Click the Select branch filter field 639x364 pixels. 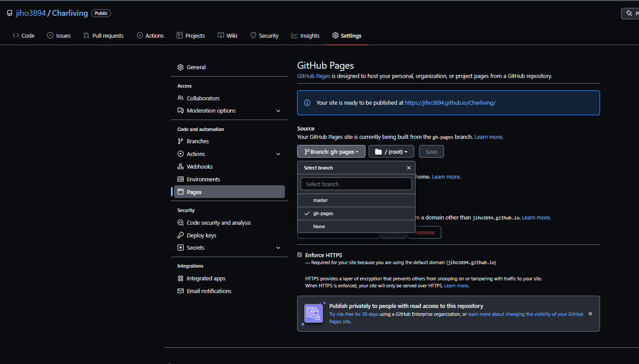point(356,184)
